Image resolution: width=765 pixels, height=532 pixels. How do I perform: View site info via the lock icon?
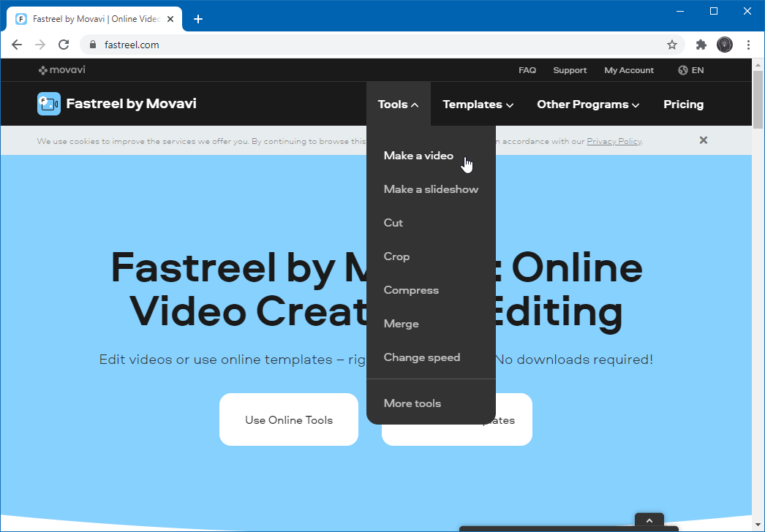point(93,45)
